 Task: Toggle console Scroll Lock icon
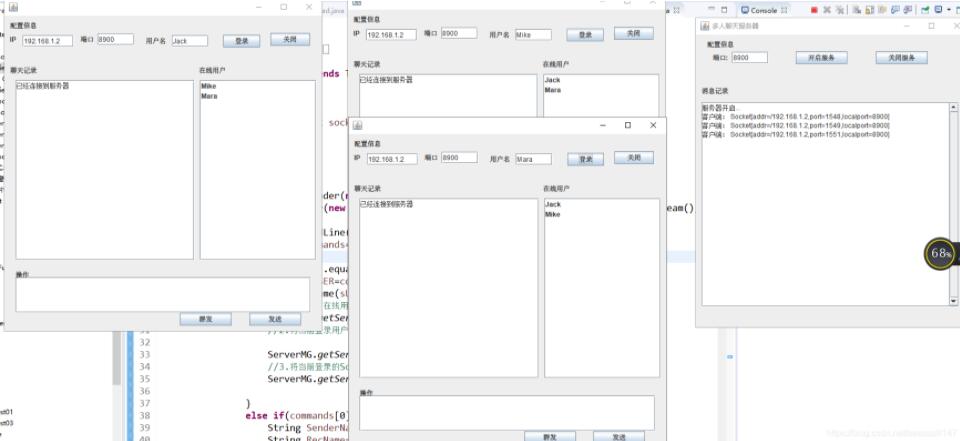(869, 10)
